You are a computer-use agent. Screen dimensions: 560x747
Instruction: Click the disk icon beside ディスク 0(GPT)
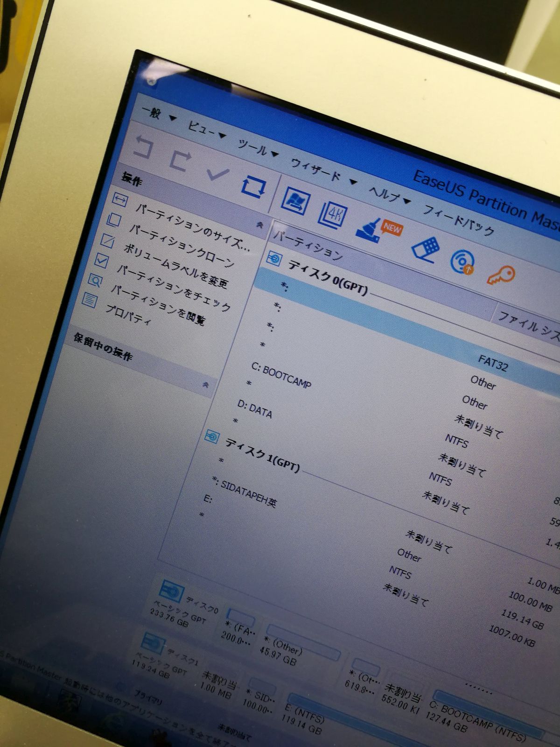pos(273,258)
